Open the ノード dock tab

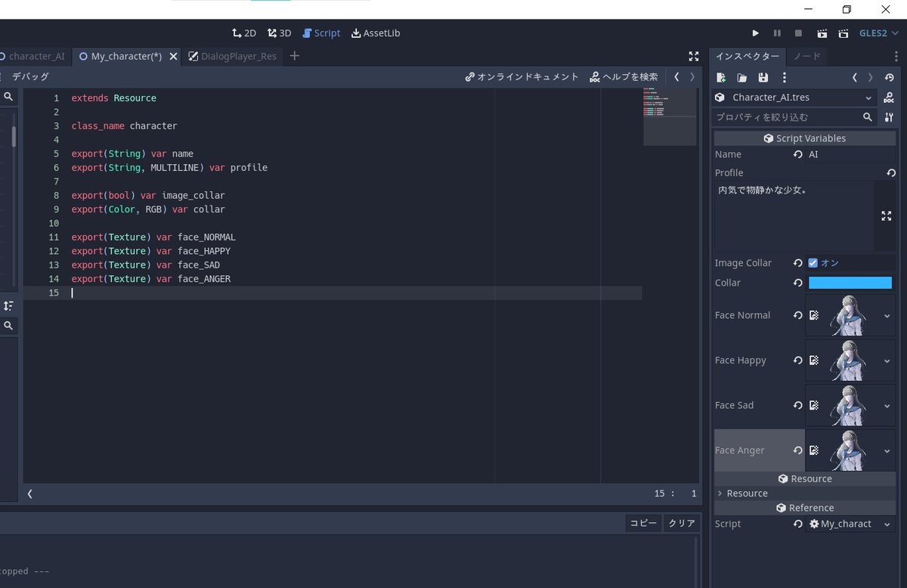click(806, 56)
